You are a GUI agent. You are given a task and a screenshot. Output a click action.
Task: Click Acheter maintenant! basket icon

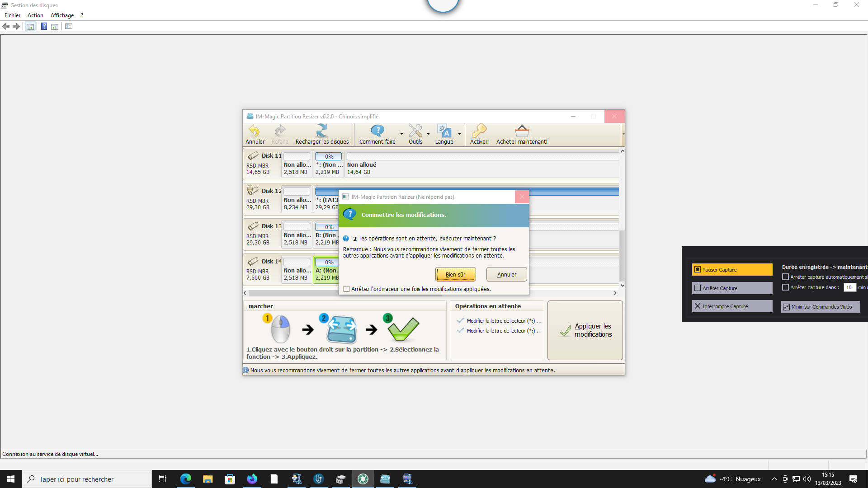pyautogui.click(x=522, y=131)
